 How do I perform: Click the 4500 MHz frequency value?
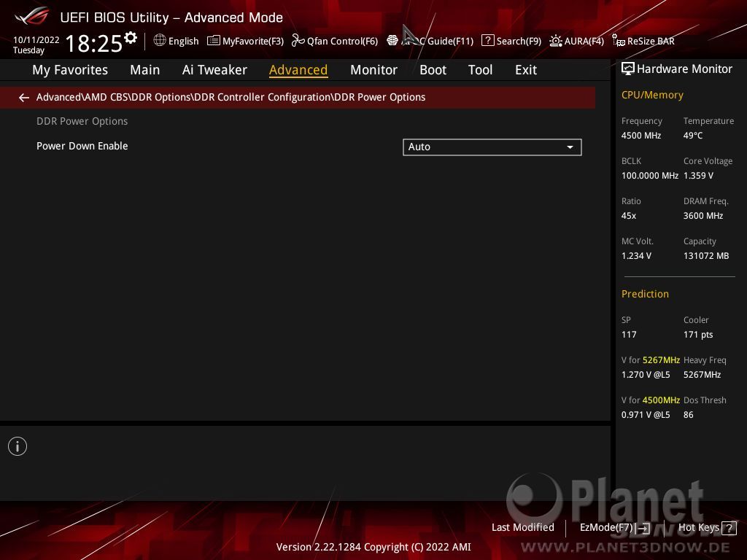tap(641, 136)
